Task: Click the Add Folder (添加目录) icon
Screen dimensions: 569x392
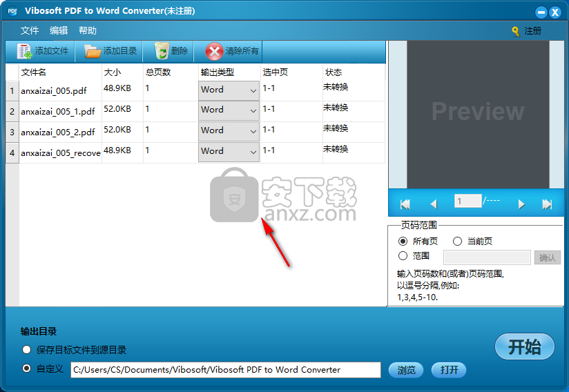Action: tap(92, 51)
